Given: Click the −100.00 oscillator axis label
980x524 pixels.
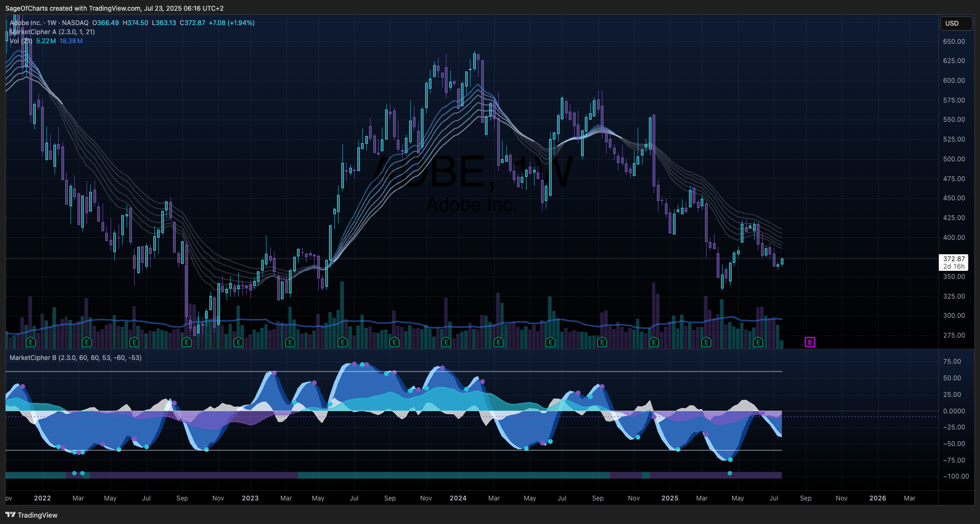Looking at the screenshot, I should pyautogui.click(x=956, y=476).
